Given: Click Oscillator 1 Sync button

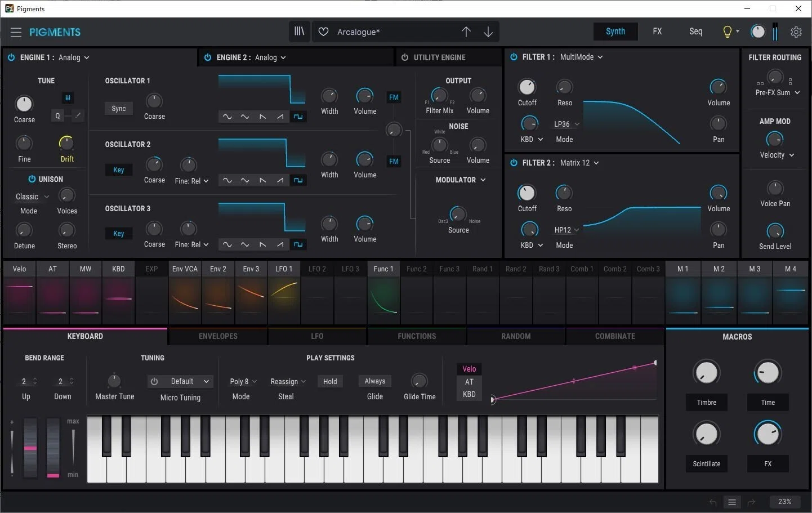Looking at the screenshot, I should click(x=118, y=109).
